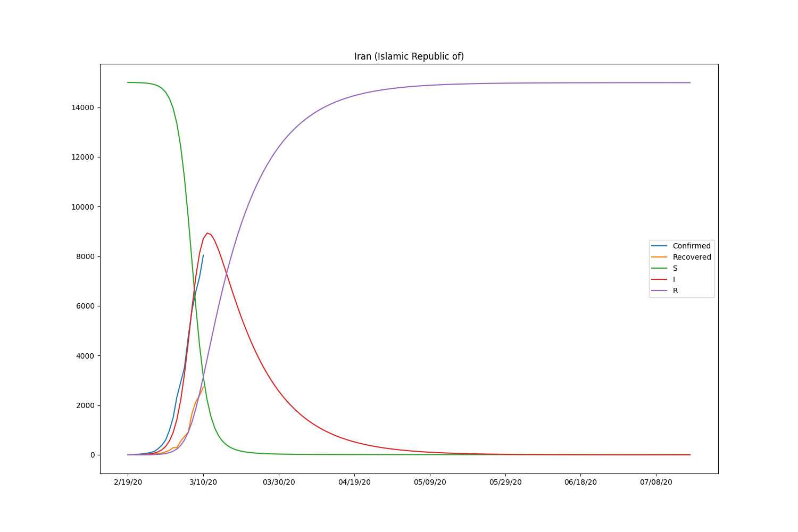Click the x-axis date 07/08/20
Image resolution: width=798 pixels, height=532 pixels.
(656, 483)
